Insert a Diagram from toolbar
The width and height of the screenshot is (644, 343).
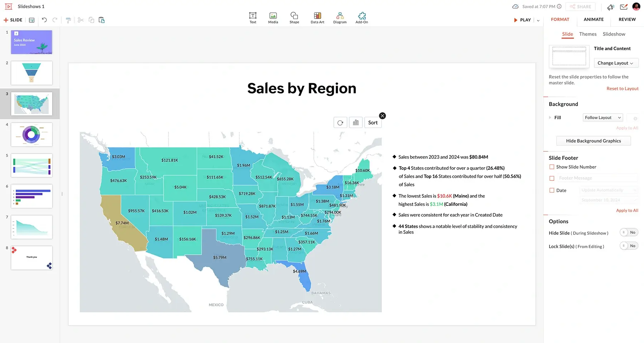pos(340,18)
